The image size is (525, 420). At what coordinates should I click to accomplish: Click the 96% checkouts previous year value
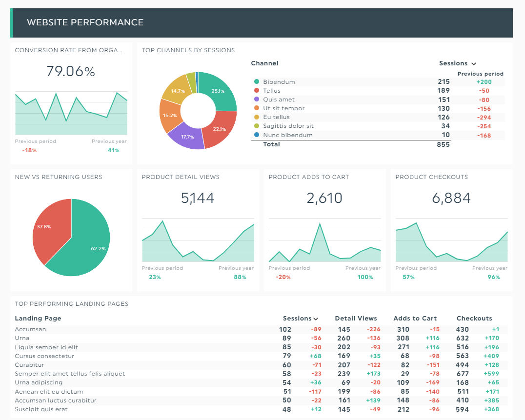(493, 277)
